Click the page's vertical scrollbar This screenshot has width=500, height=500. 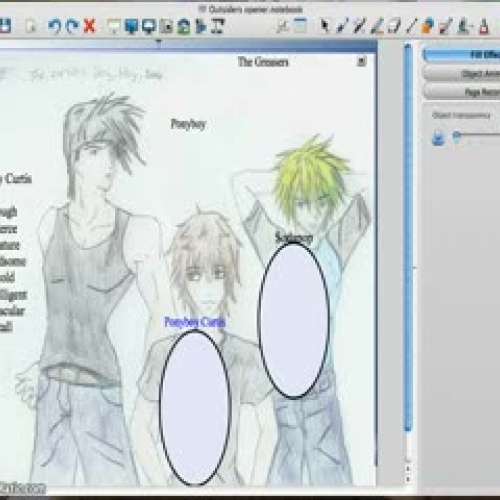pyautogui.click(x=408, y=237)
